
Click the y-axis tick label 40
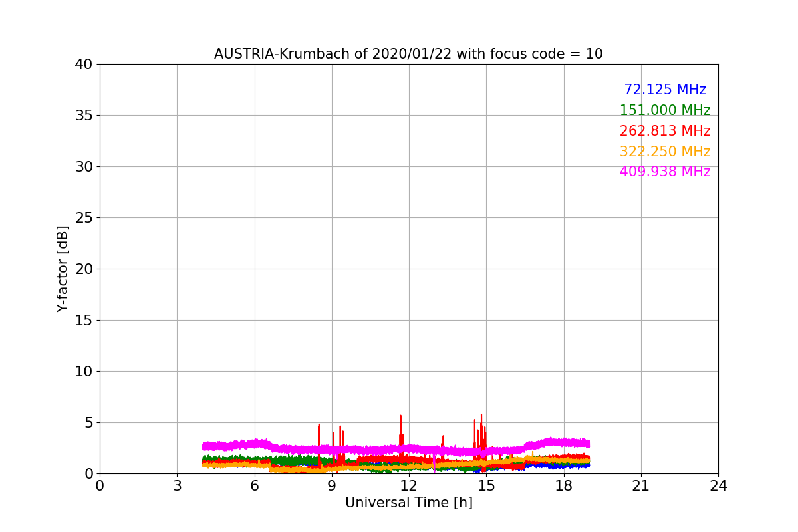pos(83,65)
